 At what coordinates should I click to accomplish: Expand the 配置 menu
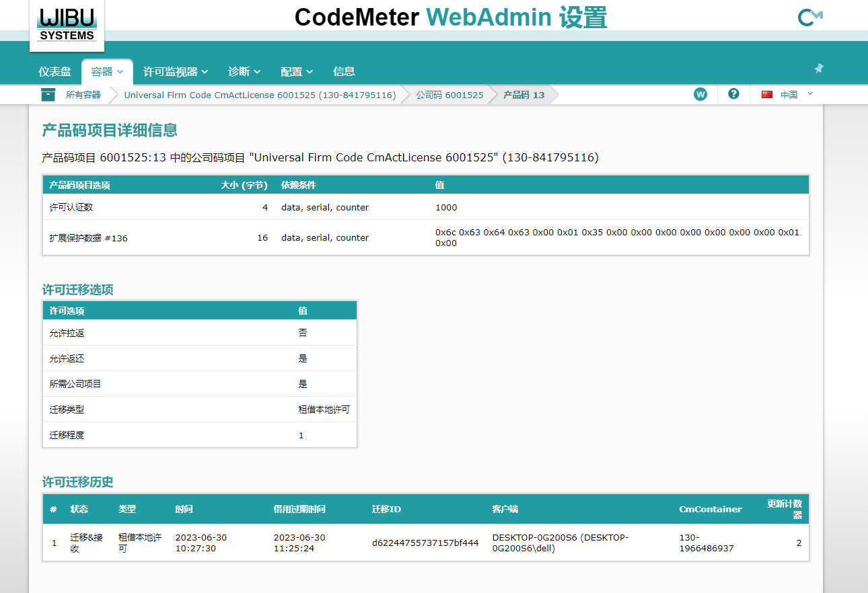tap(297, 71)
